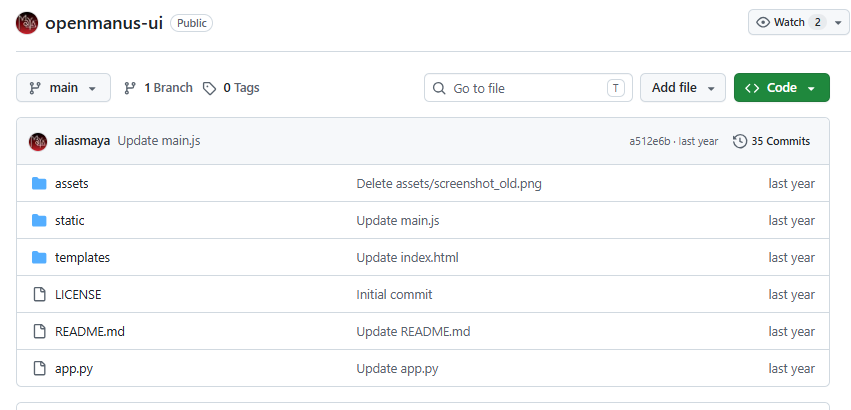This screenshot has height=410, width=851.
Task: Click last year timestamp in templates row
Action: (791, 257)
